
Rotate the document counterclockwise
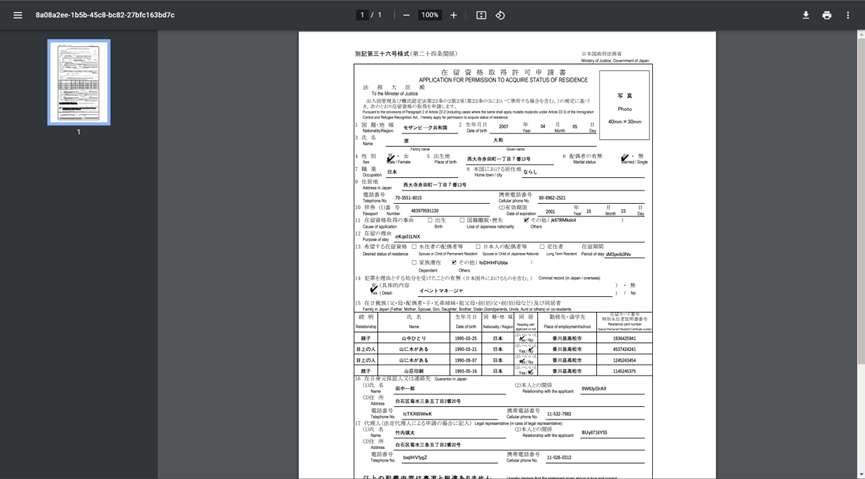click(x=500, y=15)
